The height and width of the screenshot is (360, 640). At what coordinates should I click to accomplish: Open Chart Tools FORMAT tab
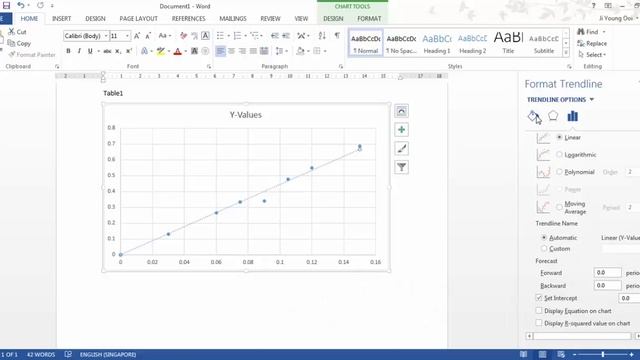point(369,19)
